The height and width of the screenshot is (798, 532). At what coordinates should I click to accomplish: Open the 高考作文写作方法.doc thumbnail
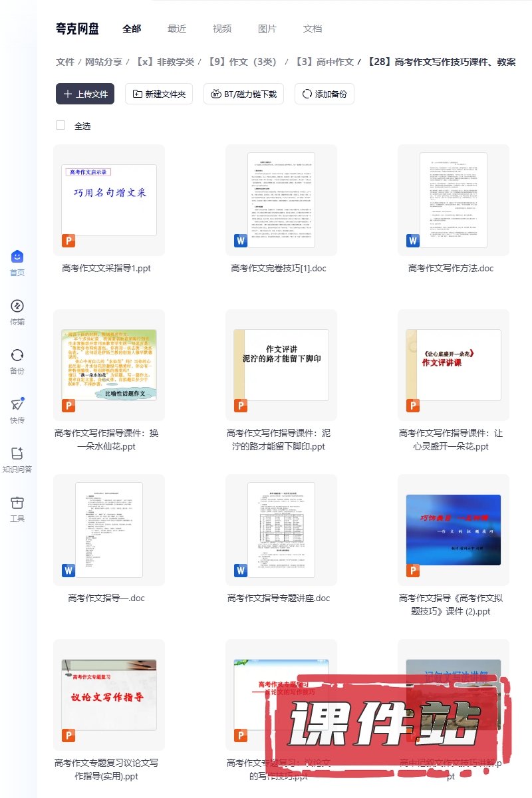click(x=454, y=199)
